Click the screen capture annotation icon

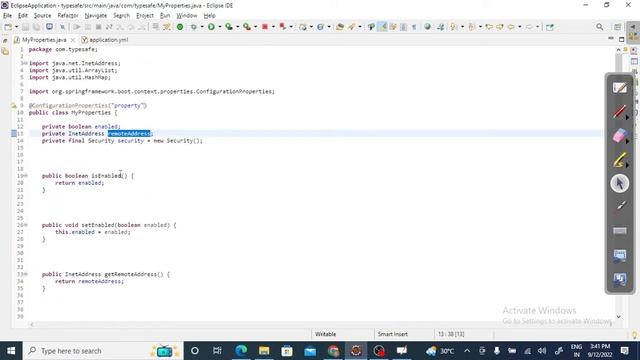click(x=620, y=256)
